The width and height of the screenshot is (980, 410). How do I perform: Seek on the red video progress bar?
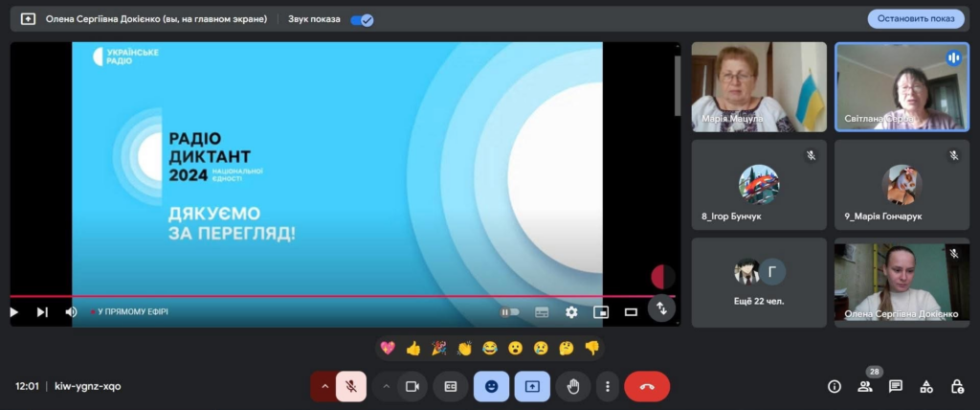342,296
